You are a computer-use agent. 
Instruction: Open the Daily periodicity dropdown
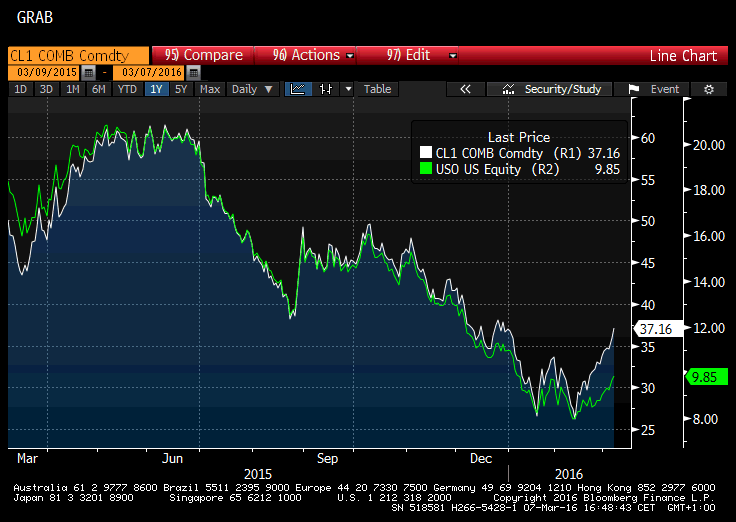pyautogui.click(x=253, y=89)
